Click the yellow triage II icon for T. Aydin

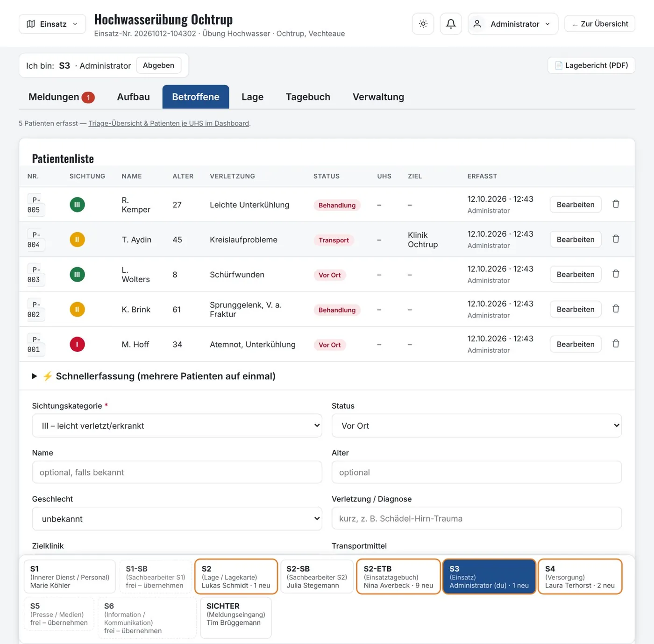(x=77, y=240)
